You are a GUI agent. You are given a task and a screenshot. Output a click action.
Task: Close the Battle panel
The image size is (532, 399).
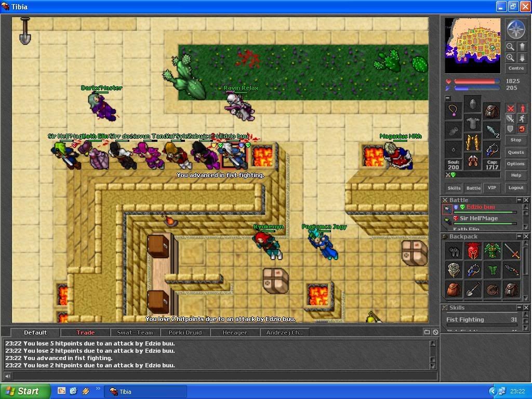(x=526, y=200)
